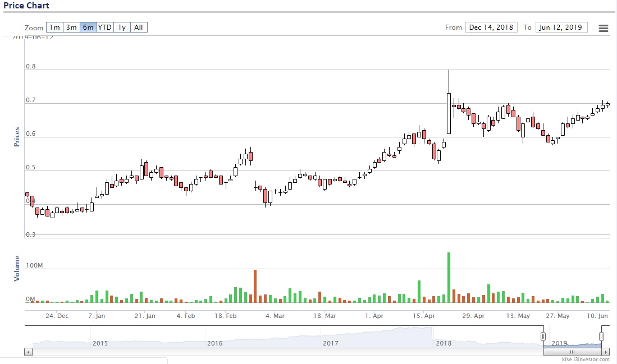Screen dimensions: 617x364
Task: Click the scrollbar right arrow button
Action: pyautogui.click(x=606, y=352)
